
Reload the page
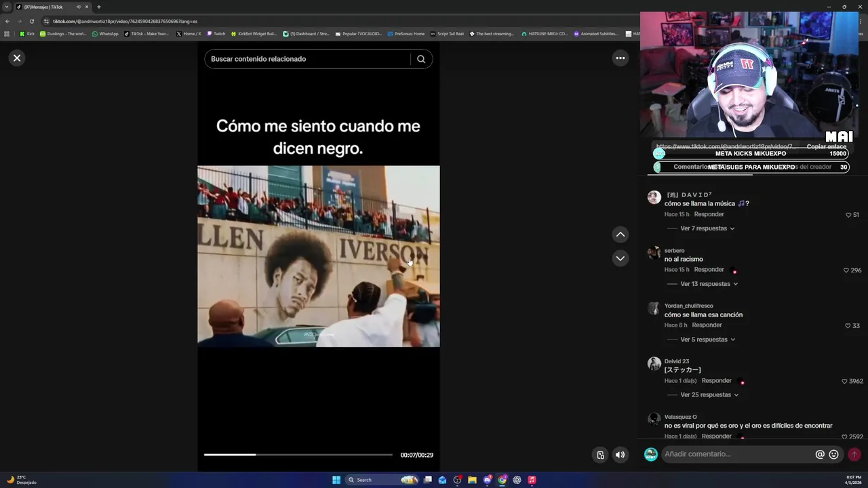pos(31,21)
